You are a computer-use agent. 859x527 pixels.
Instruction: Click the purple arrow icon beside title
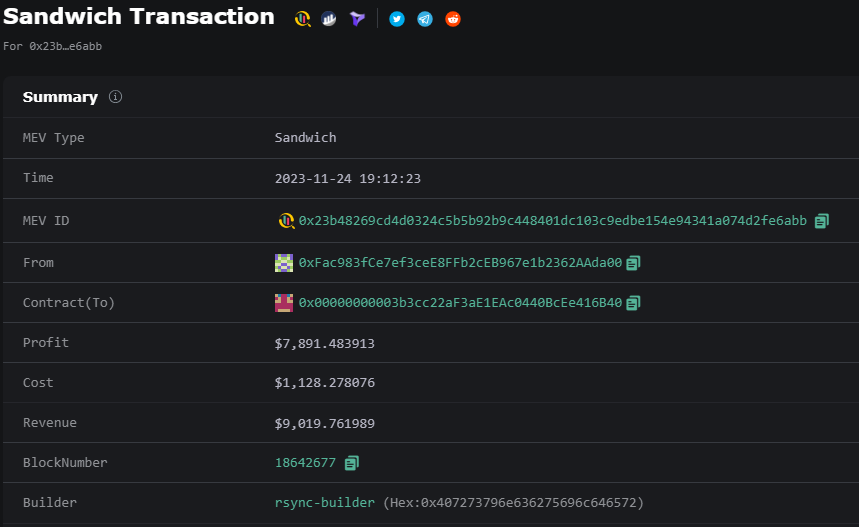pos(357,19)
